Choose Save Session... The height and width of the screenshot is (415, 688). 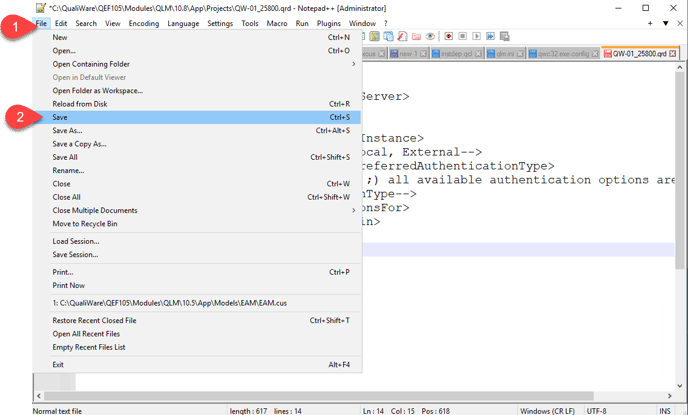(197, 254)
